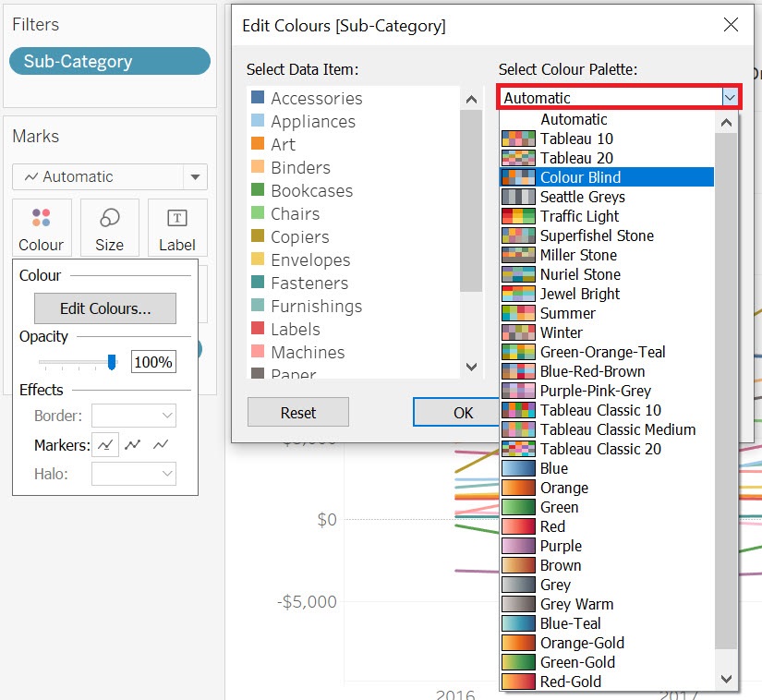This screenshot has width=762, height=700.
Task: Select the Blue-Red-Brown palette
Action: tap(607, 371)
